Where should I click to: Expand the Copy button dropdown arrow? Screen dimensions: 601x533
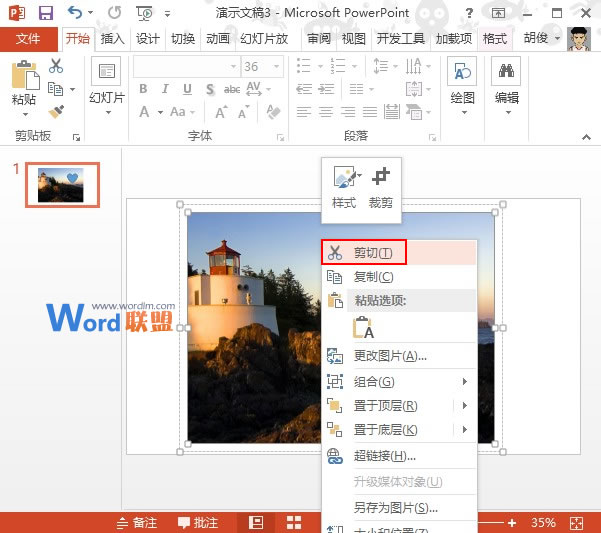click(x=72, y=89)
